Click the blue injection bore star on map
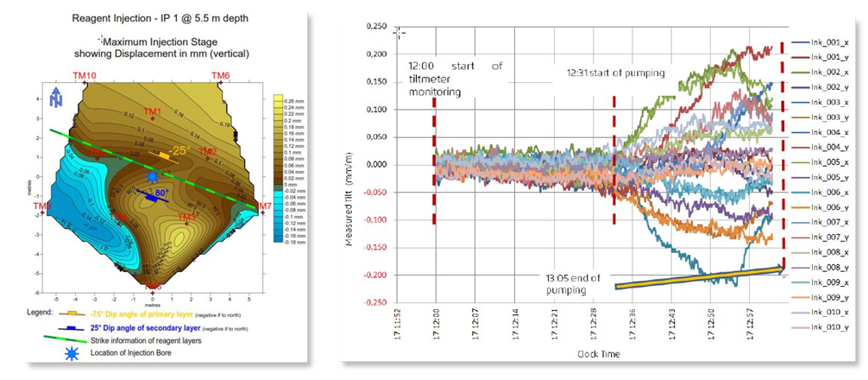This screenshot has width=868, height=380. click(152, 176)
